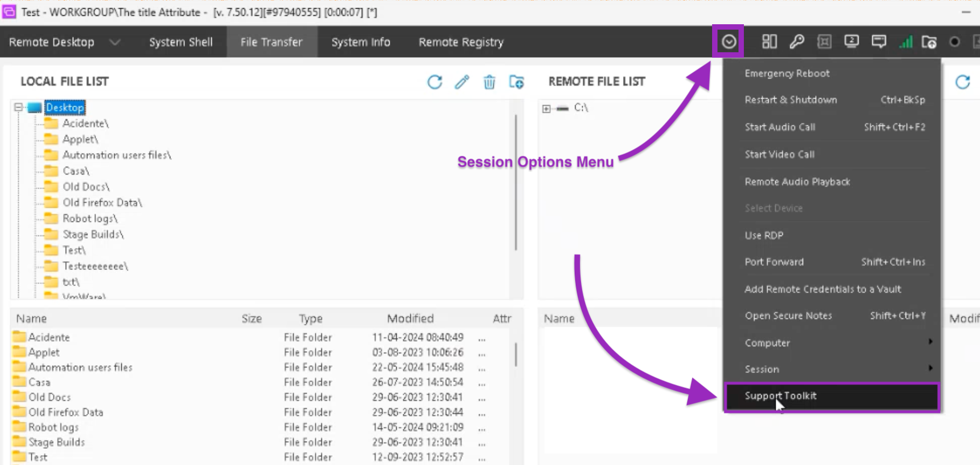
Task: Sort local files by Modified column
Action: tap(410, 318)
